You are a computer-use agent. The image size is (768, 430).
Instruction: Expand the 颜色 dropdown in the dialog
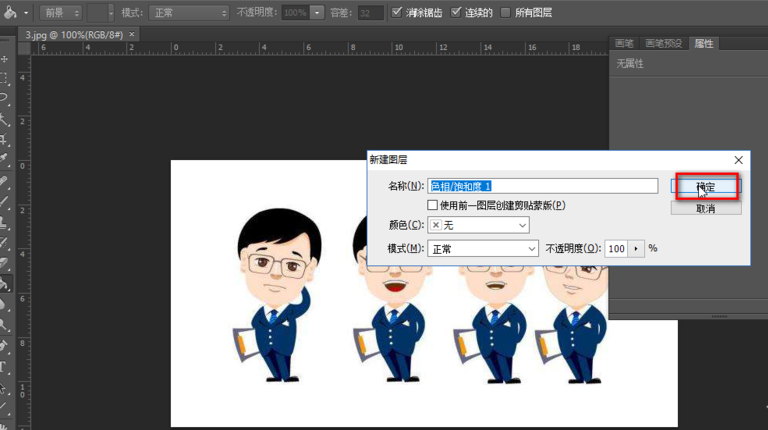click(x=478, y=225)
